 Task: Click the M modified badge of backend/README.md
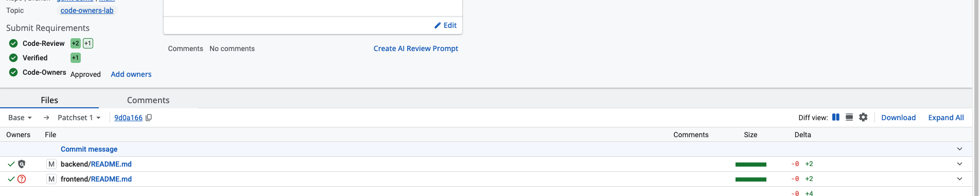pyautogui.click(x=51, y=164)
